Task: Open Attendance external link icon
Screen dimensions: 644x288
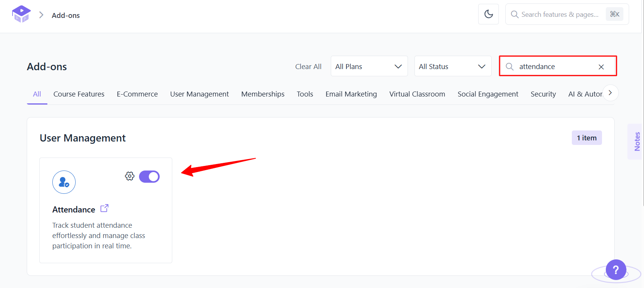Action: pyautogui.click(x=104, y=208)
